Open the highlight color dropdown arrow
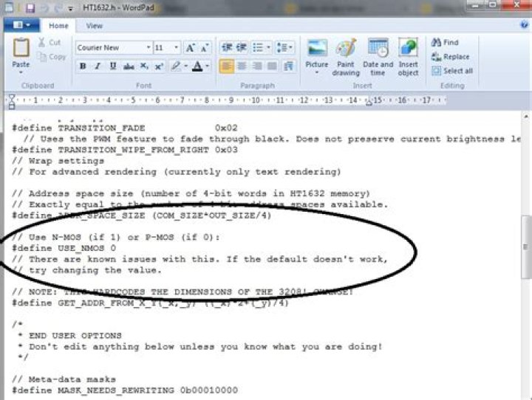Viewport: 532px width, 400px height. tap(186, 66)
